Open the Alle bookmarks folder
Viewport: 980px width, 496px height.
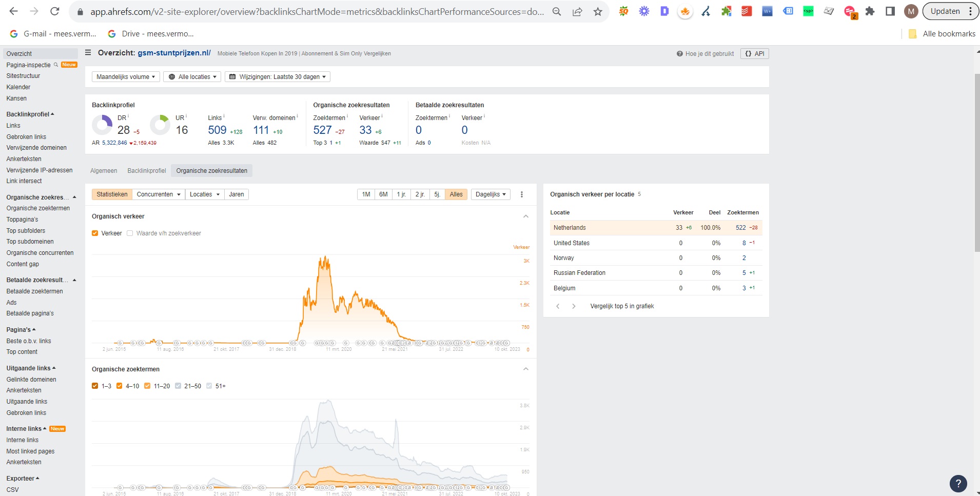pyautogui.click(x=942, y=34)
